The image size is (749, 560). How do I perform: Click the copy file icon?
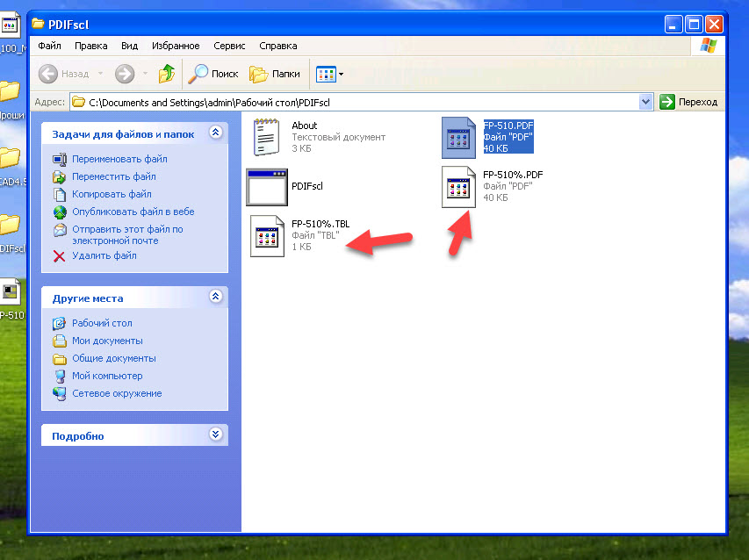pyautogui.click(x=60, y=194)
